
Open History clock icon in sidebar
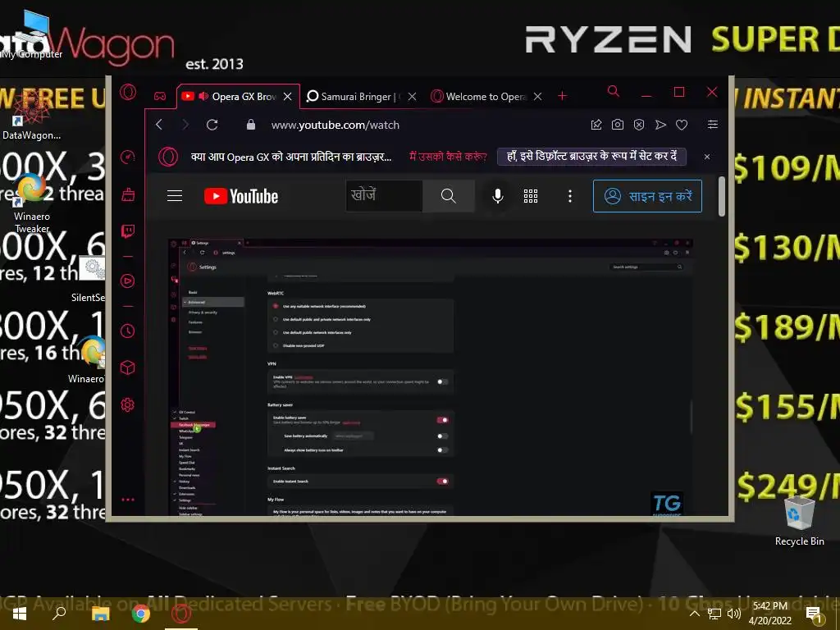pos(127,331)
